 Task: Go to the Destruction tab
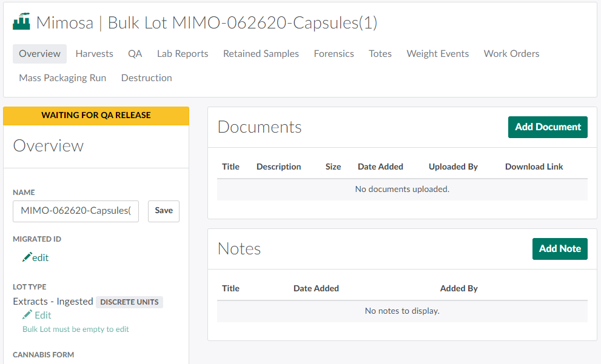click(x=146, y=78)
